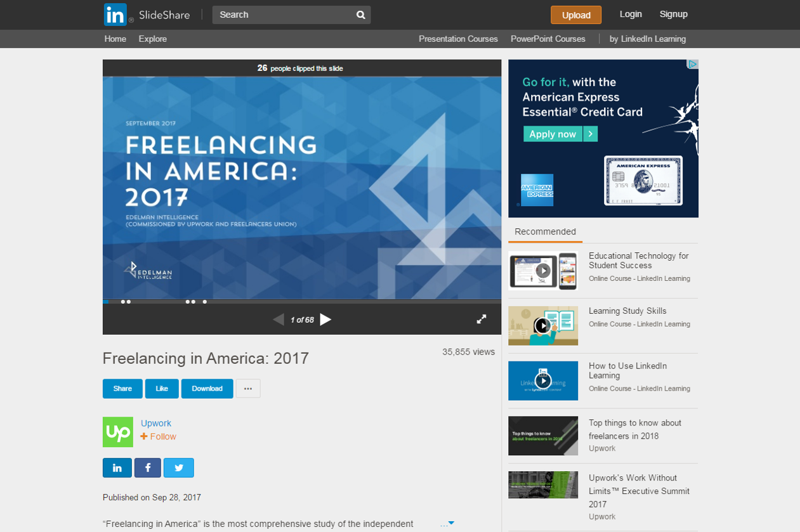The image size is (800, 532).
Task: Click the ad arrow next to Apply now
Action: tap(591, 134)
